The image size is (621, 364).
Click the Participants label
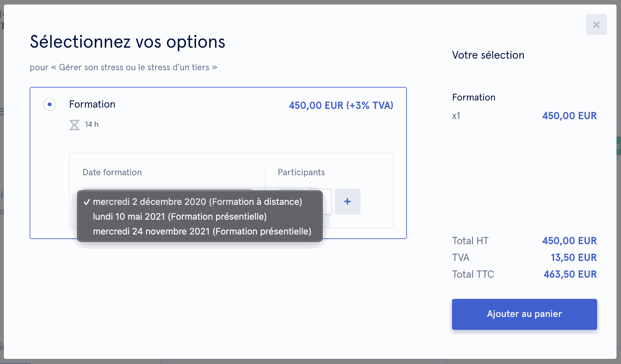pyautogui.click(x=301, y=172)
